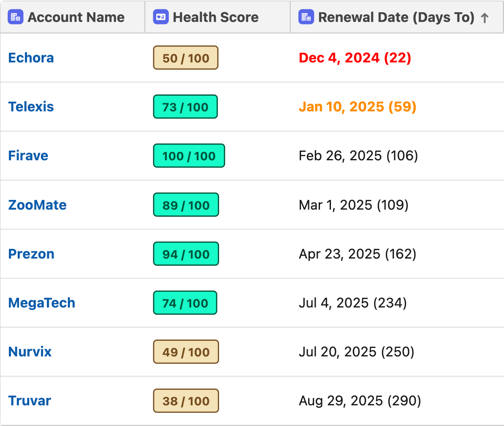Open the Nurvix account
This screenshot has width=504, height=426.
30,352
